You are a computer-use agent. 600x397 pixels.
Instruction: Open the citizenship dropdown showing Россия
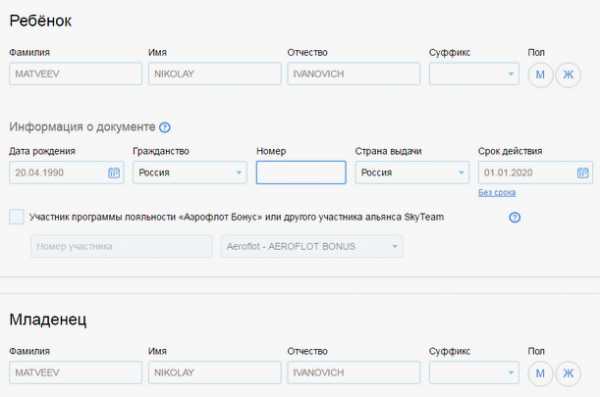click(190, 173)
